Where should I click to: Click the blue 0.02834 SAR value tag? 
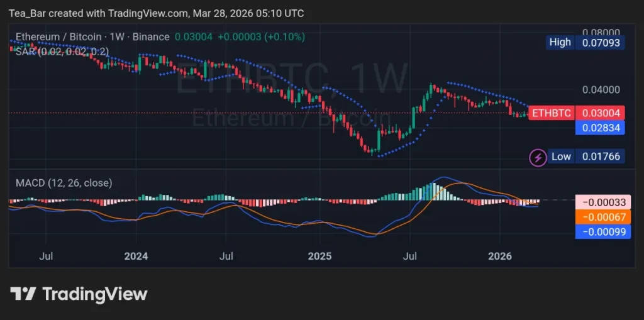coord(601,128)
